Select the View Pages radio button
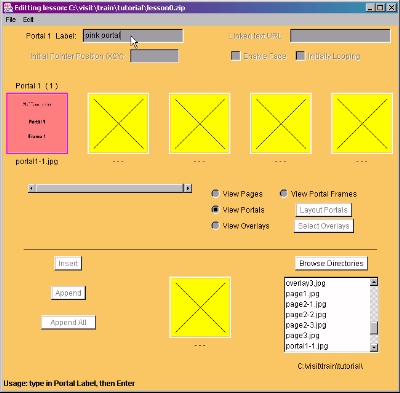The height and width of the screenshot is (393, 400). 216,193
